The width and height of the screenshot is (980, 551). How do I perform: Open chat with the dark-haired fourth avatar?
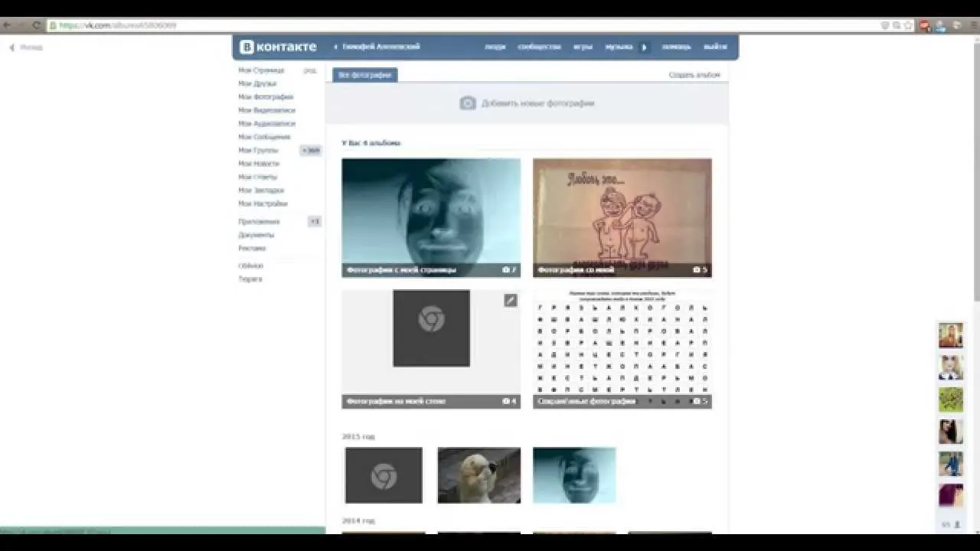(951, 432)
